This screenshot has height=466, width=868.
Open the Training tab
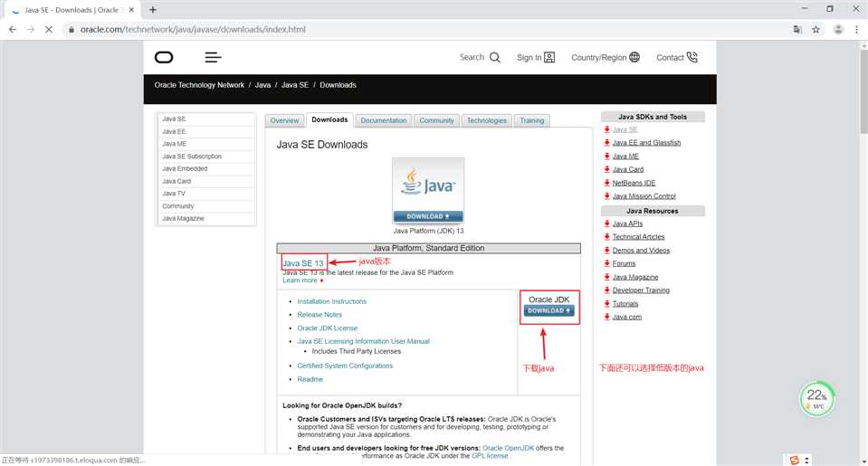pos(532,120)
